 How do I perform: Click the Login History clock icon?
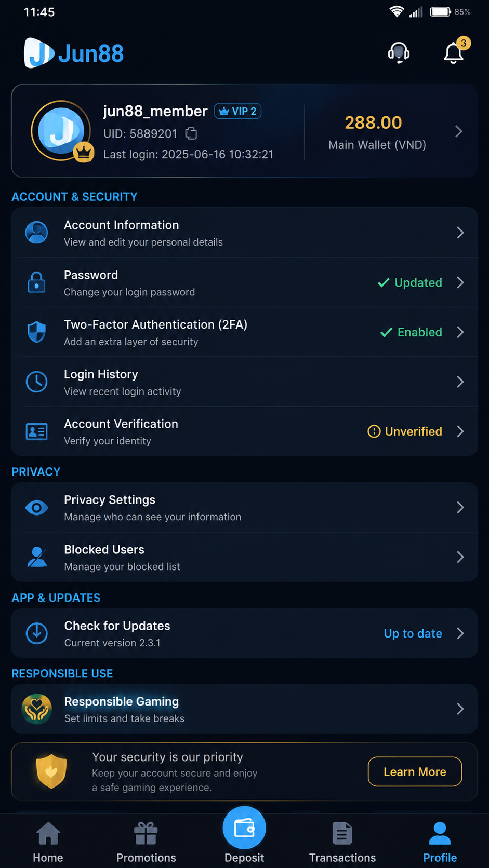pos(36,382)
